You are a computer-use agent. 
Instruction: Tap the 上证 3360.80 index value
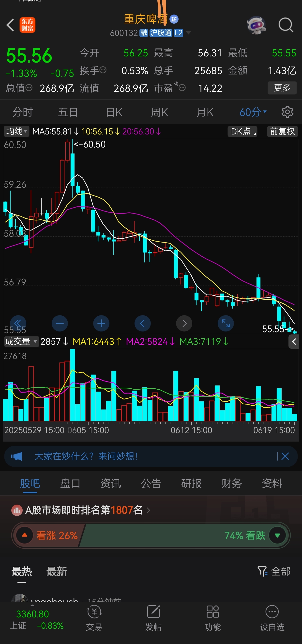(x=32, y=614)
